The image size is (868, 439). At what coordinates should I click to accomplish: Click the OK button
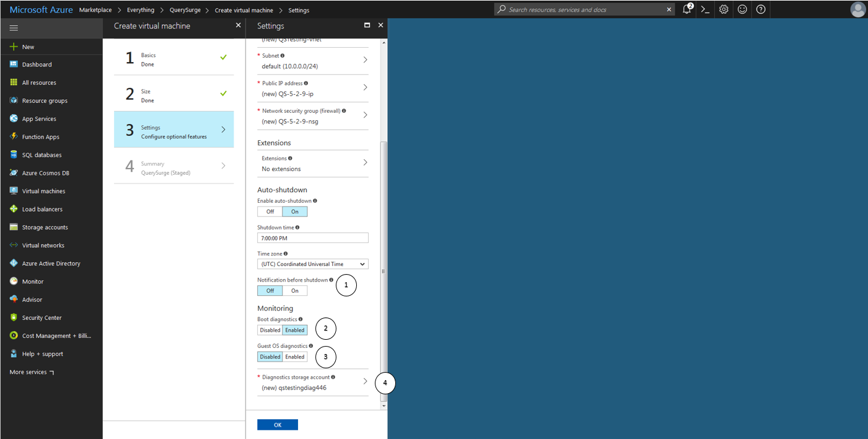(278, 425)
